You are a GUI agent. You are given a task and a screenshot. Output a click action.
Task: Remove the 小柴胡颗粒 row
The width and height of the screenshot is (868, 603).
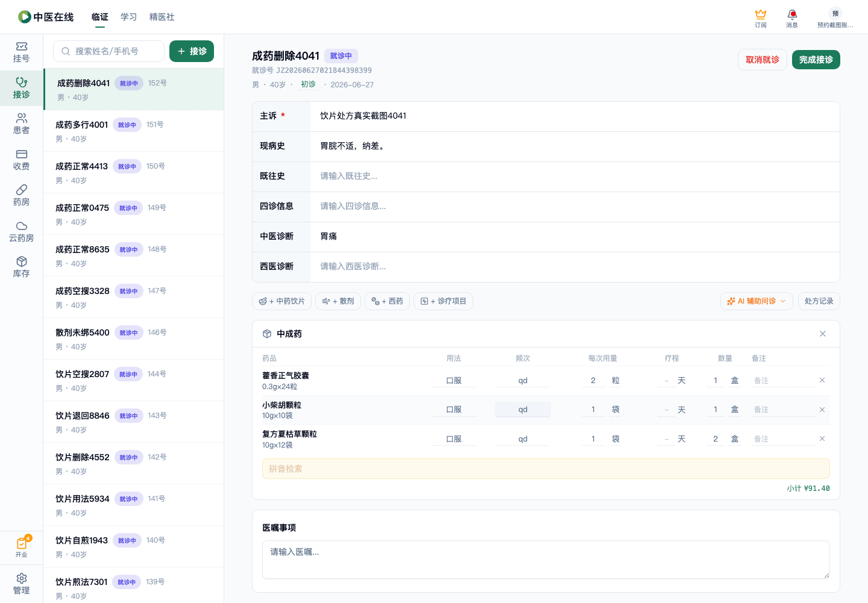(822, 410)
